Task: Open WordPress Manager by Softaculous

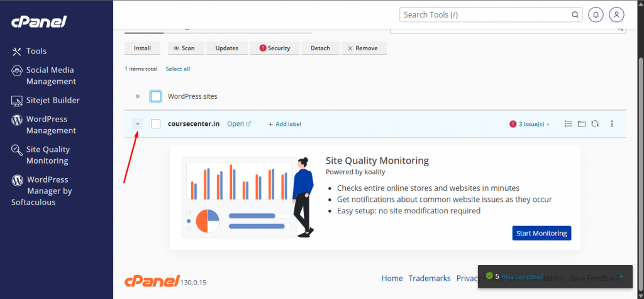Action: pos(42,191)
